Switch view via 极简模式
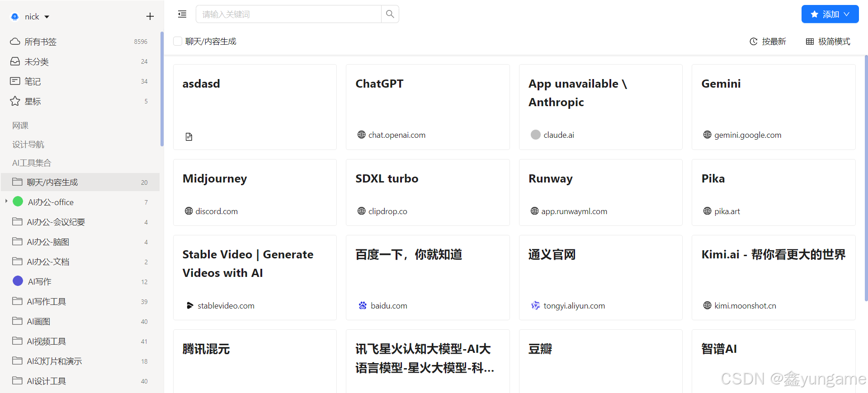868x393 pixels. coord(828,42)
